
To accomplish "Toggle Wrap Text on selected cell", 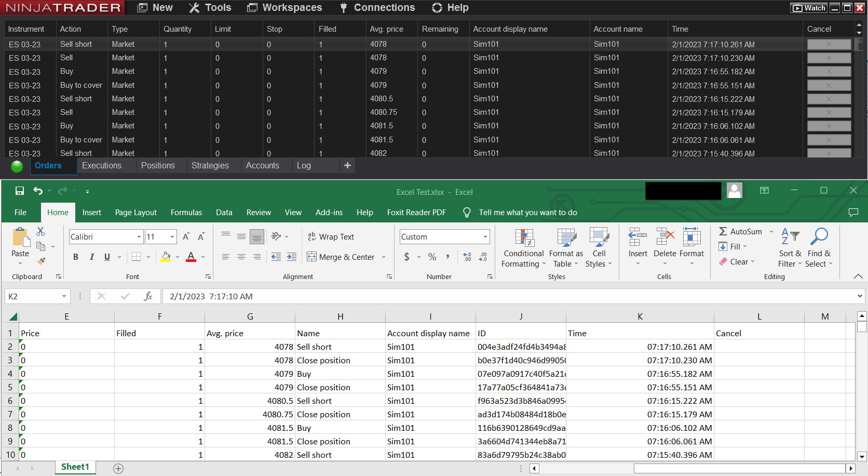I will click(331, 237).
